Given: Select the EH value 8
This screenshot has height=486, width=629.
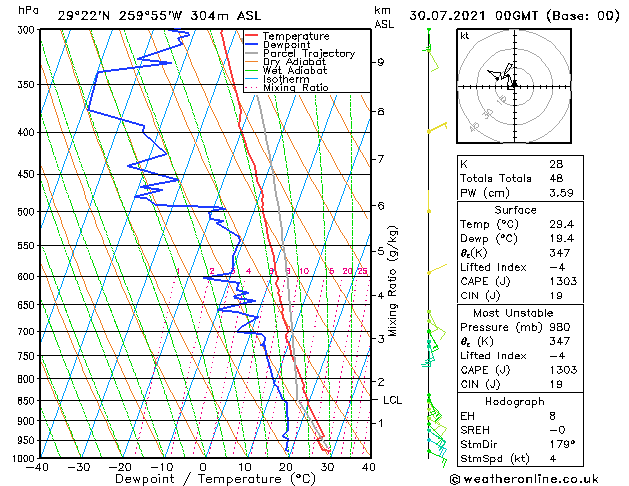Looking at the screenshot, I should click(552, 416).
